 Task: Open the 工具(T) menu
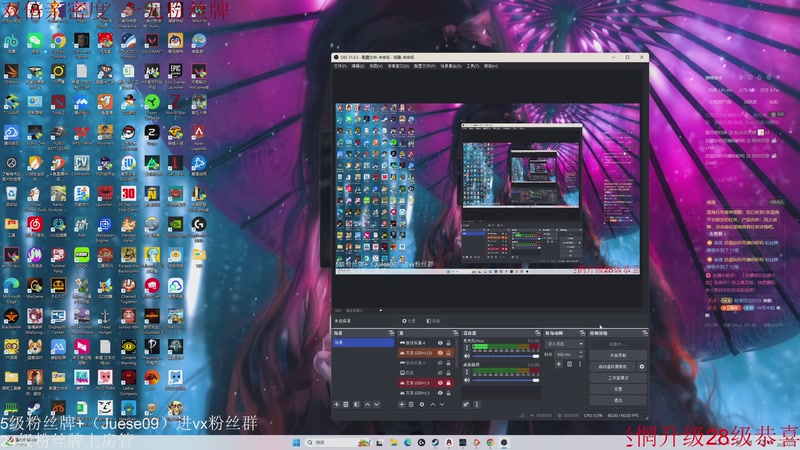tap(472, 66)
